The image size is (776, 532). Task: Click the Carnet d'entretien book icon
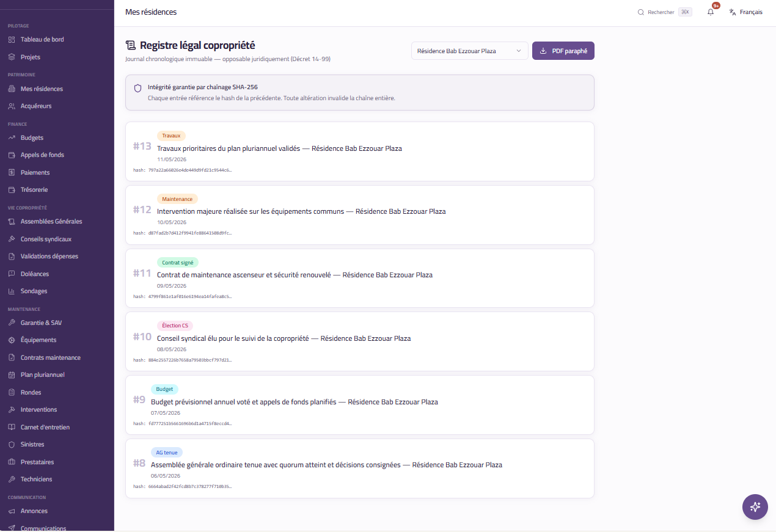[12, 428]
